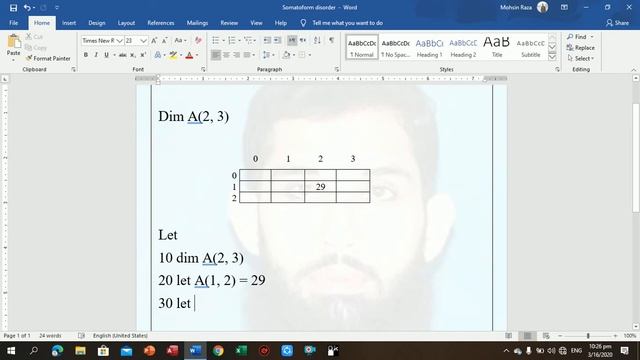640x360 pixels.
Task: Open the font color dropdown arrow
Action: tap(197, 55)
